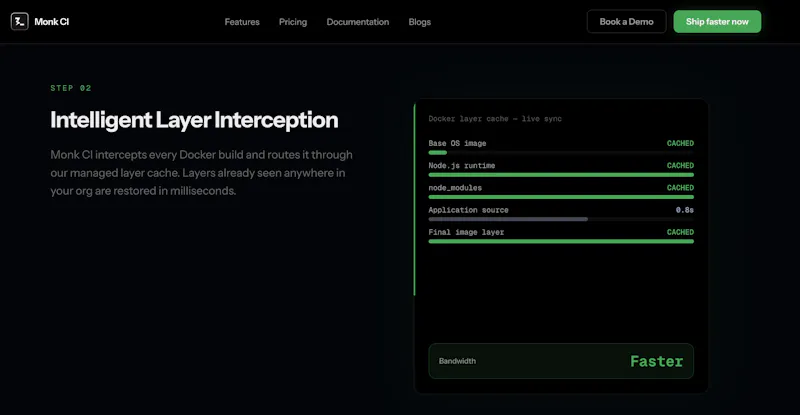Click the Monk CI logo icon
800x415 pixels.
coord(19,21)
